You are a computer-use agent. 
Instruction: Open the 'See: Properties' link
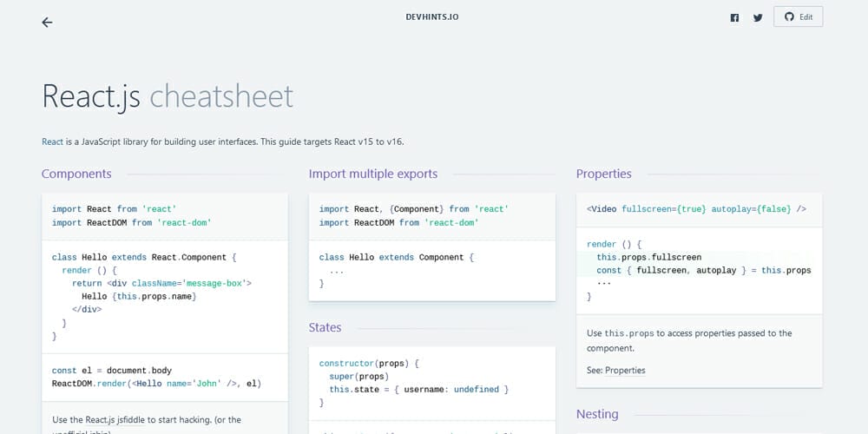coord(625,371)
